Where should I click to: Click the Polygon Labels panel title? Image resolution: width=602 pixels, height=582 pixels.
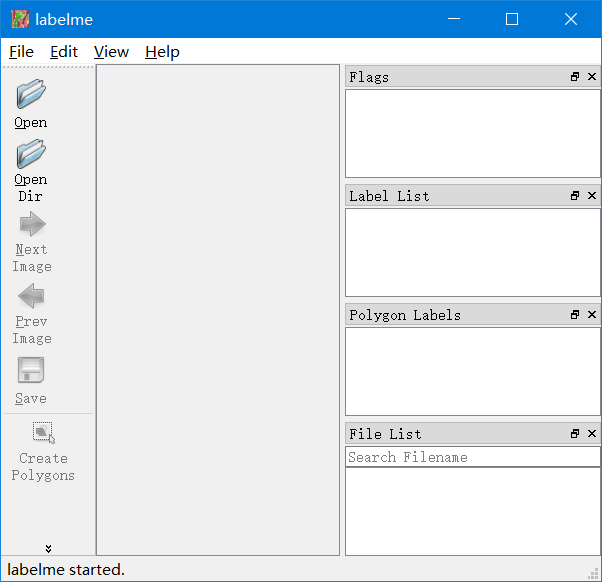(405, 315)
